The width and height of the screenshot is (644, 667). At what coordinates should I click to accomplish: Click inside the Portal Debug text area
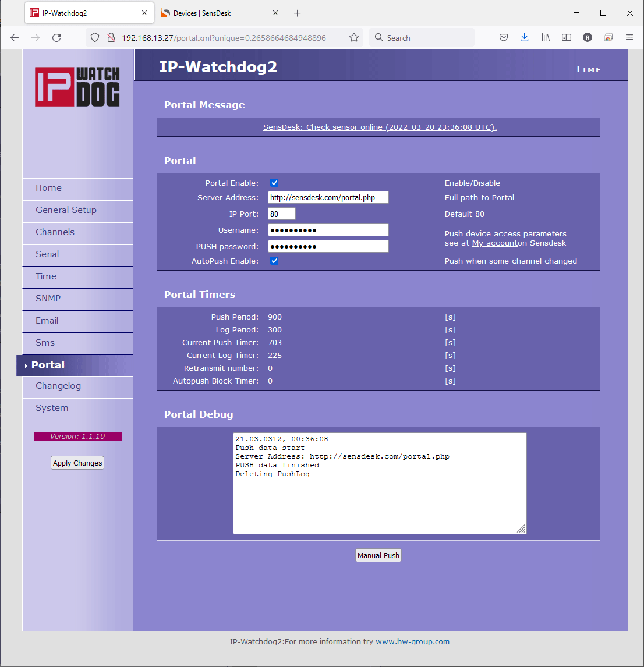[380, 483]
